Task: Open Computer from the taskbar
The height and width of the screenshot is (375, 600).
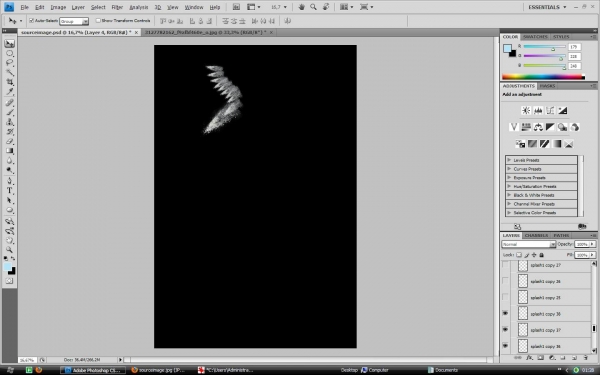Action: click(375, 370)
